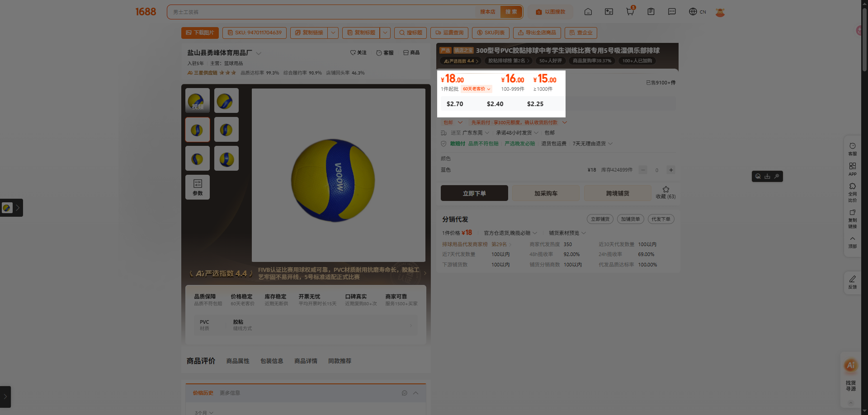The image size is (868, 415).
Task: Switch to the 同款推荐 tab
Action: click(x=340, y=361)
